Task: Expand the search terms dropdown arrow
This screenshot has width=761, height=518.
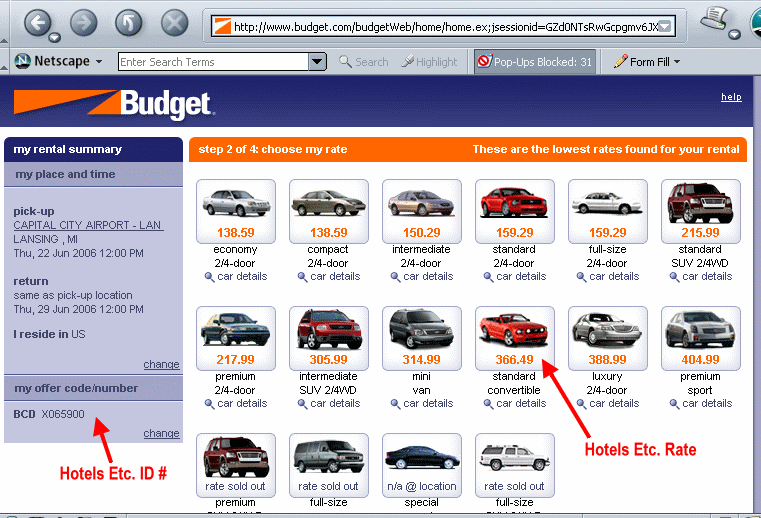Action: pos(317,62)
